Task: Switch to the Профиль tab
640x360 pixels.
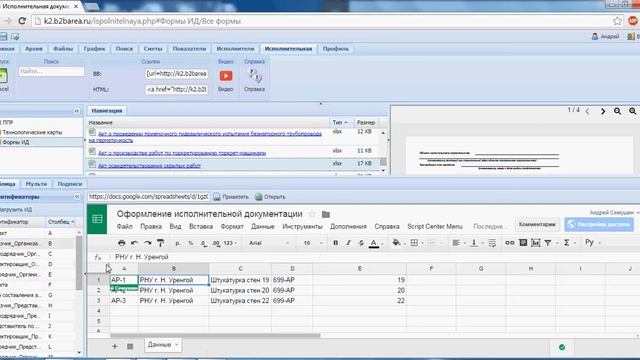Action: [336, 49]
